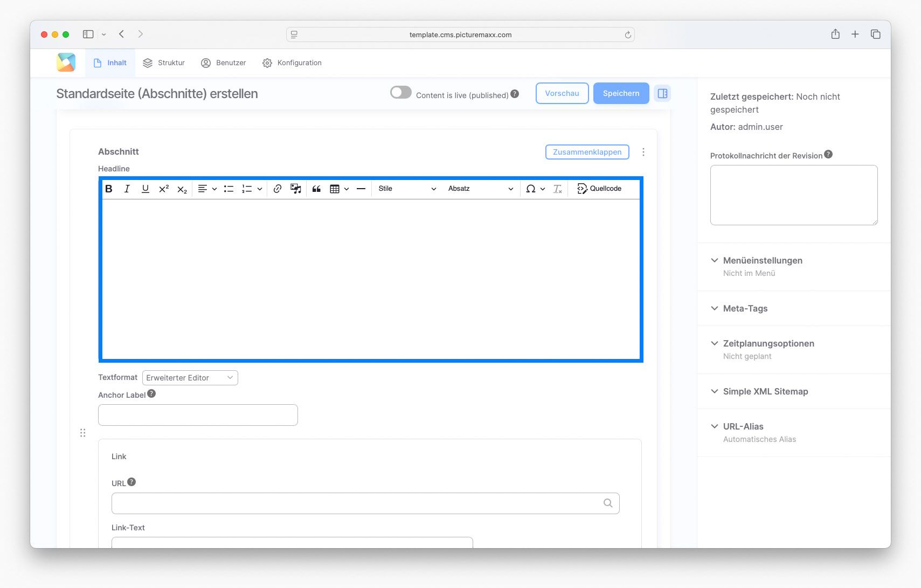The image size is (921, 588).
Task: Apply italic formatting in the editor toolbar
Action: click(x=127, y=189)
